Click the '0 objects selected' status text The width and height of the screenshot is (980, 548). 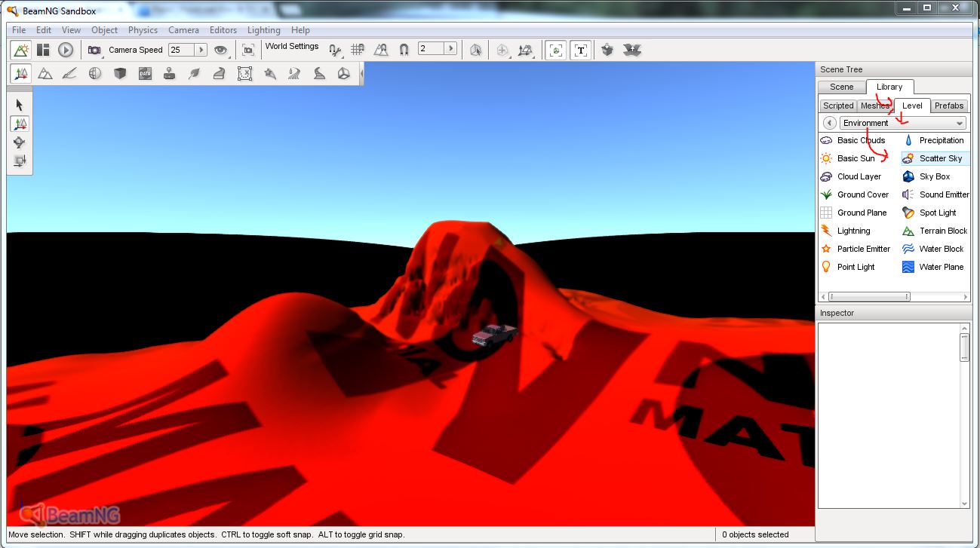click(x=755, y=534)
